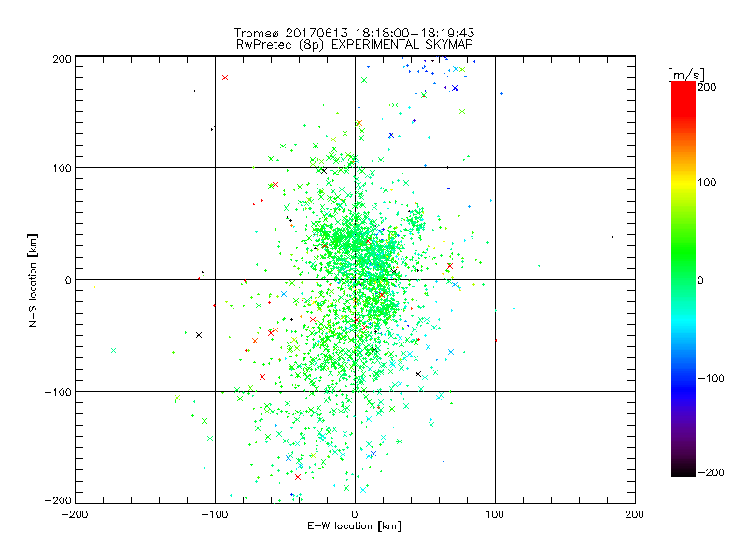Click the colorbar '200' tick label
Image resolution: width=747 pixels, height=560 pixels.
[x=707, y=87]
